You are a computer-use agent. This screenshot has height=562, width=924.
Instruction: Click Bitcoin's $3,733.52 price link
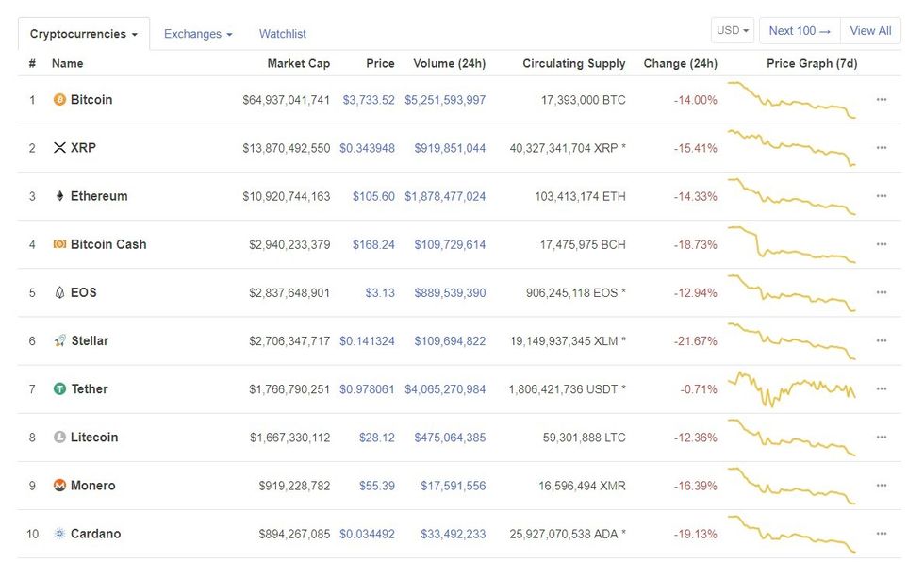pyautogui.click(x=369, y=100)
